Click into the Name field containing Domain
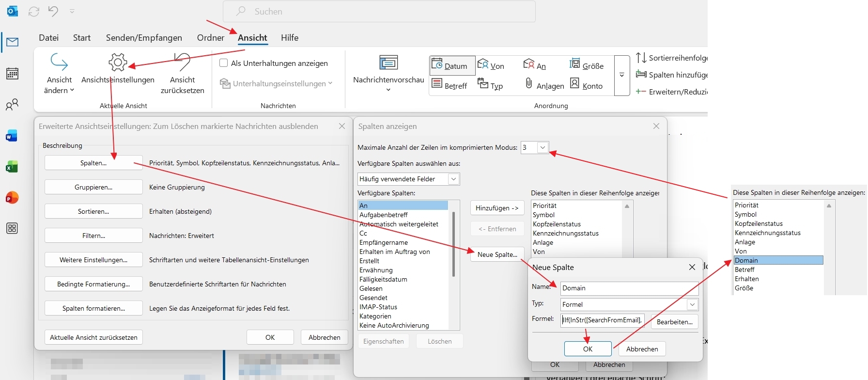This screenshot has height=380, width=868. point(629,288)
